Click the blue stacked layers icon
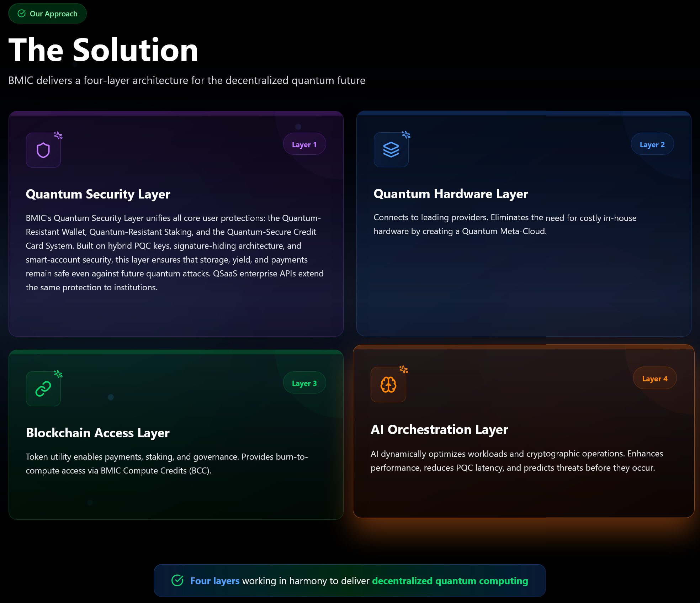The width and height of the screenshot is (700, 603). (391, 150)
